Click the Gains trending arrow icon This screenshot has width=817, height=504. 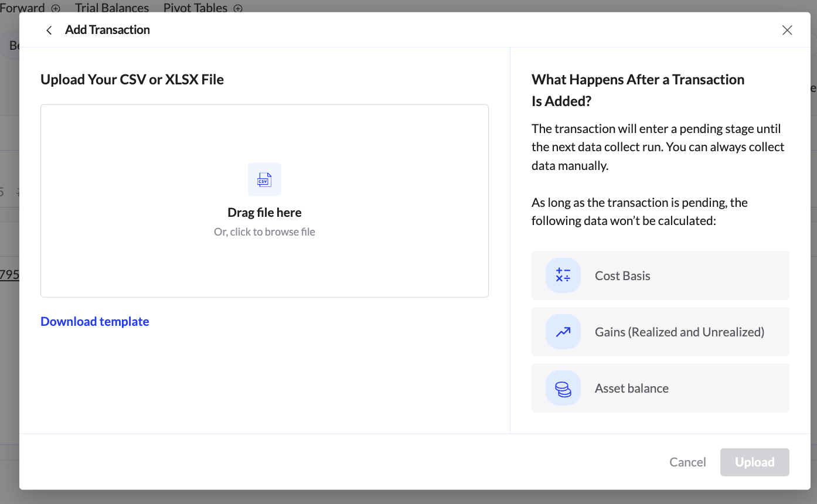[563, 332]
